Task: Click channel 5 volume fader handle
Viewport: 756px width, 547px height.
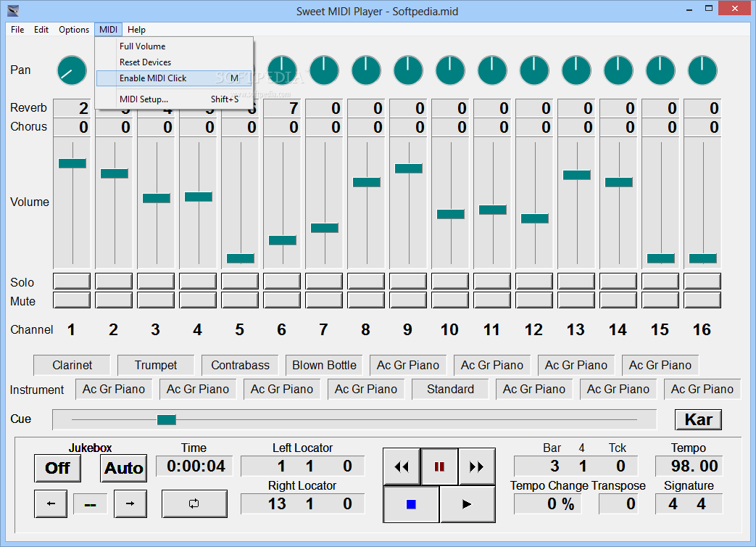Action: 241,258
